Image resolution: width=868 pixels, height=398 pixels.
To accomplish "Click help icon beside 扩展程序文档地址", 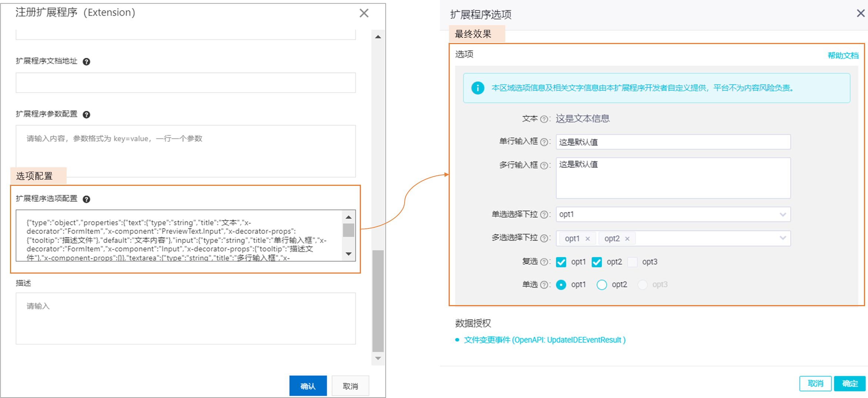I will click(x=86, y=61).
